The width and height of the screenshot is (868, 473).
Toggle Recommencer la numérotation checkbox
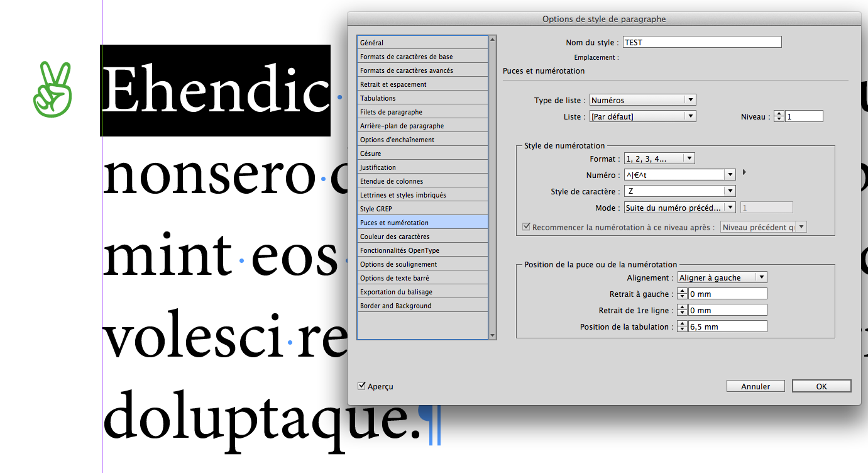point(527,227)
